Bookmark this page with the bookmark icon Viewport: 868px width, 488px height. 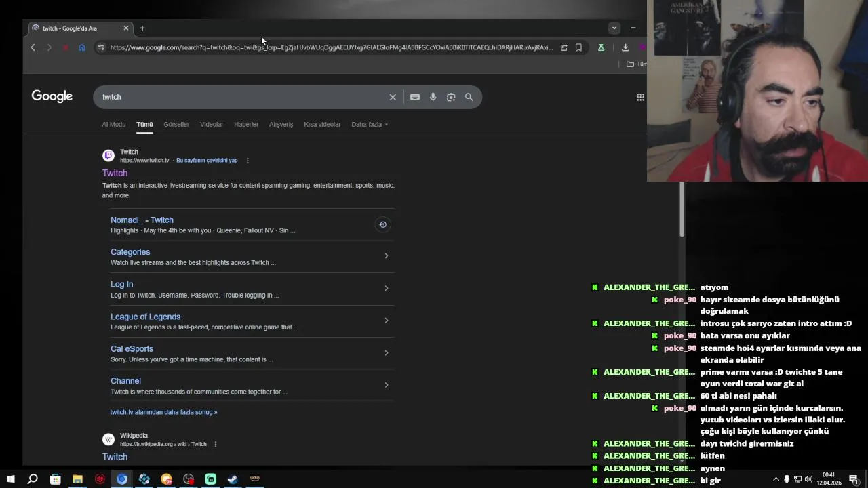[x=578, y=47]
